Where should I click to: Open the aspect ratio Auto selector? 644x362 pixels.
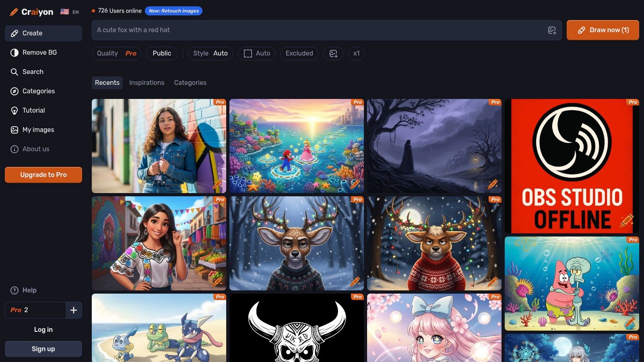click(x=256, y=53)
